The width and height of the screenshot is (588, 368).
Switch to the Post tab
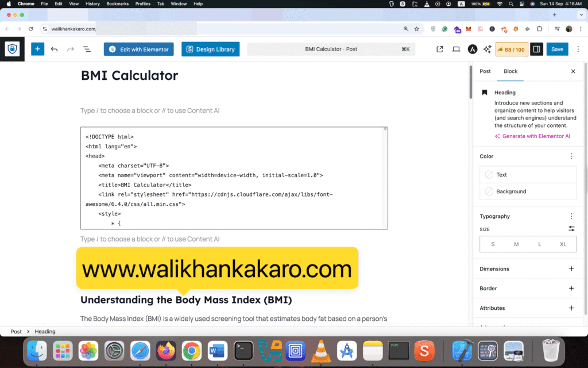point(485,71)
